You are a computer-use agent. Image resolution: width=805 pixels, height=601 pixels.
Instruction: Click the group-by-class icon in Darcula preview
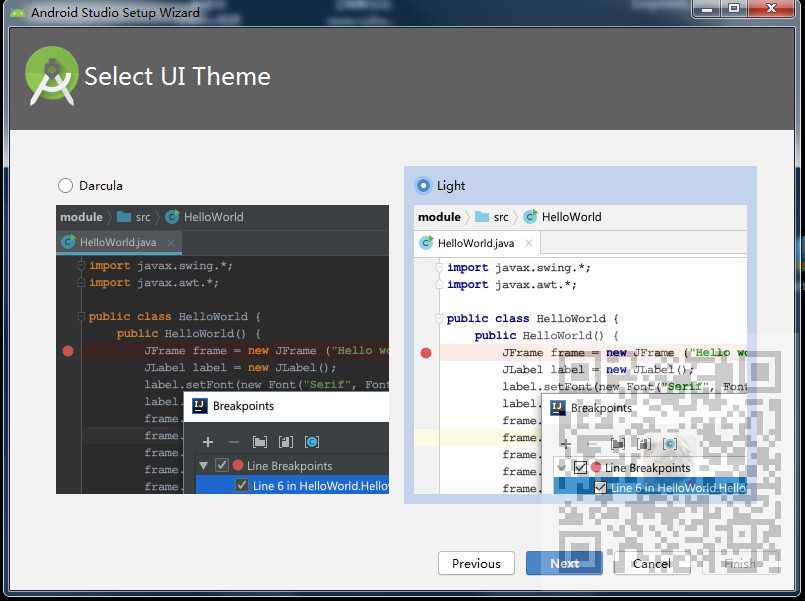(312, 442)
